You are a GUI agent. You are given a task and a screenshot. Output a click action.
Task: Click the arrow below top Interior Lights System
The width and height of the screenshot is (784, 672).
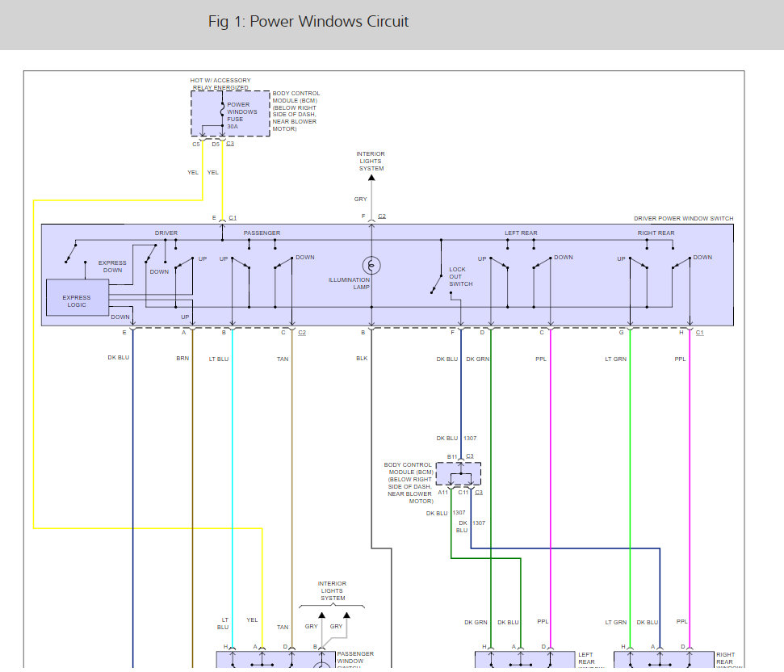(371, 177)
